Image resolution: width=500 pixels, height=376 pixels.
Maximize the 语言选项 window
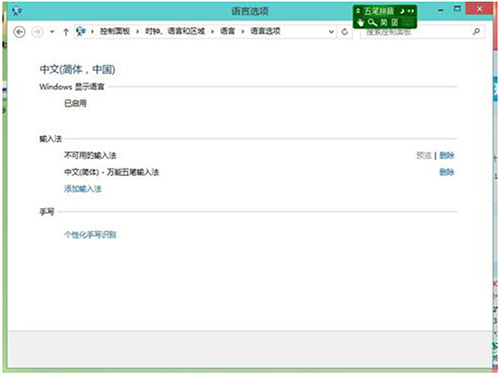[457, 9]
